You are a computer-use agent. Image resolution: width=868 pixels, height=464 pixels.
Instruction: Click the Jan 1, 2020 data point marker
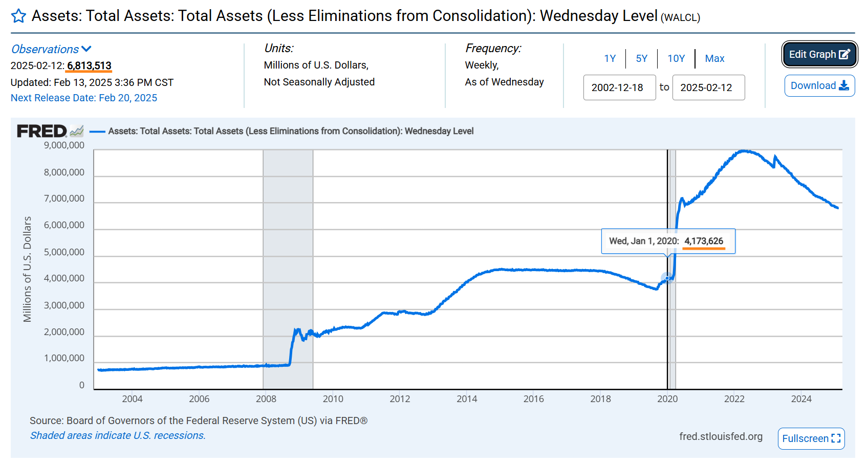pos(667,278)
